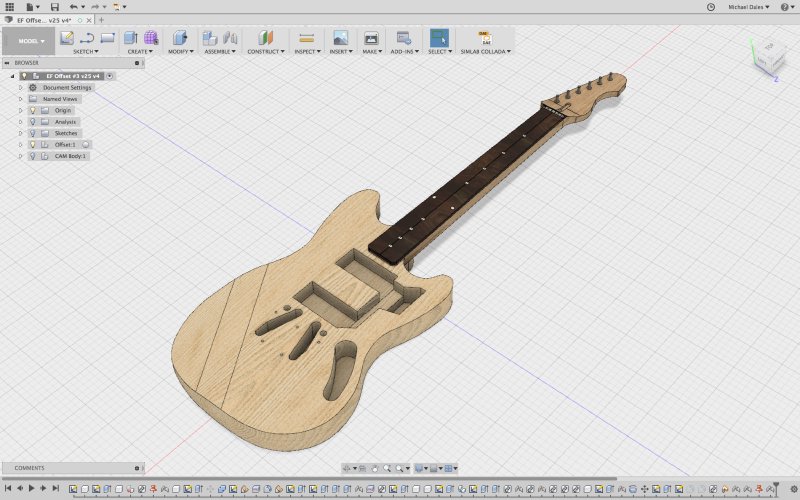Click the New Component assemble icon
800x500 pixels.
click(x=210, y=38)
